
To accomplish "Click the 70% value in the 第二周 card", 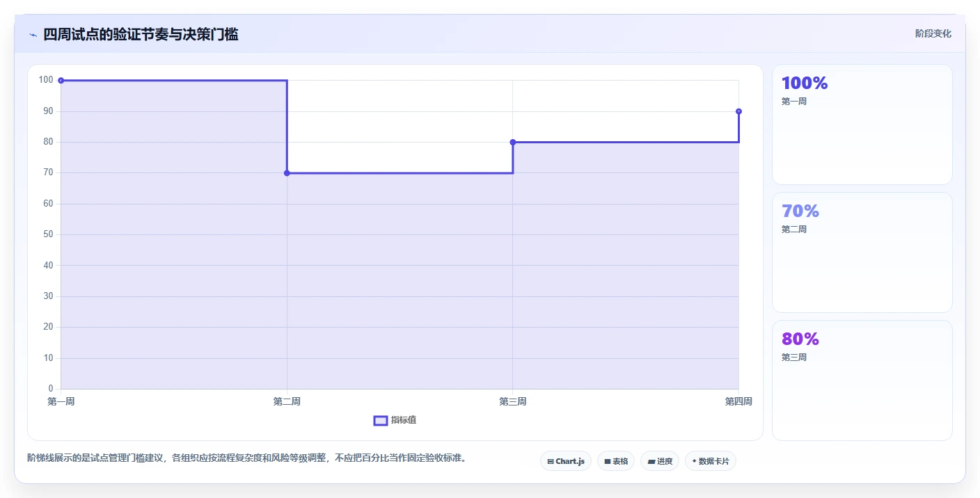I will click(800, 211).
